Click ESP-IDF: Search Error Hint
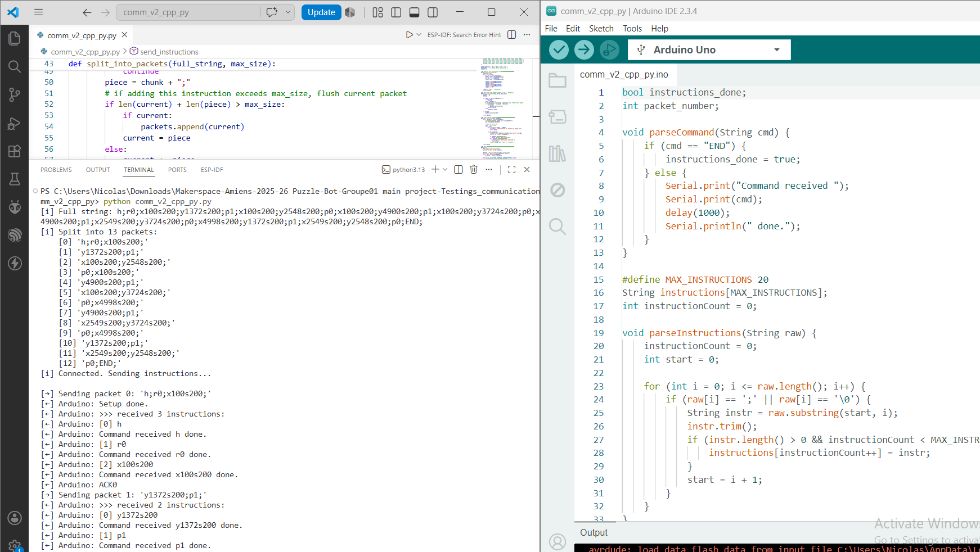 464,35
